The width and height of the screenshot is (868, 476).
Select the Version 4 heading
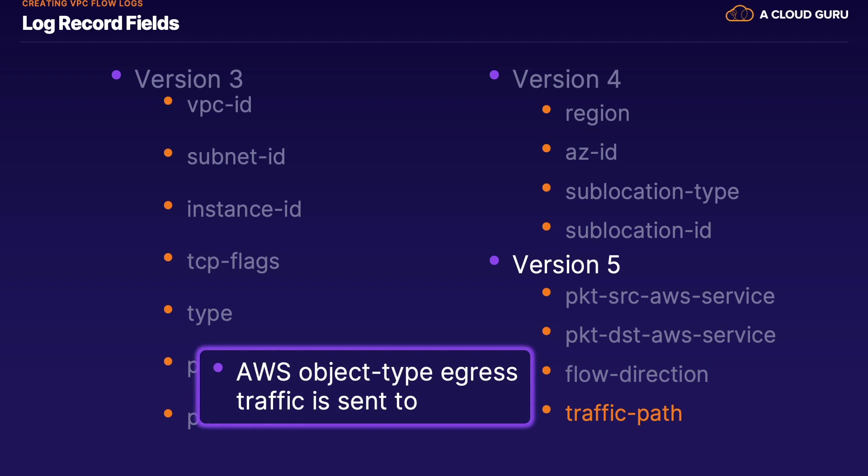566,79
